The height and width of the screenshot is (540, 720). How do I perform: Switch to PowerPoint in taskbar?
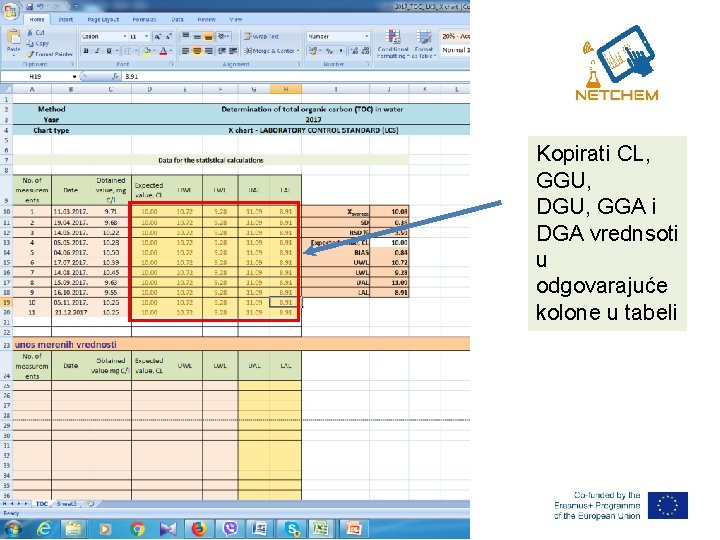point(354,529)
